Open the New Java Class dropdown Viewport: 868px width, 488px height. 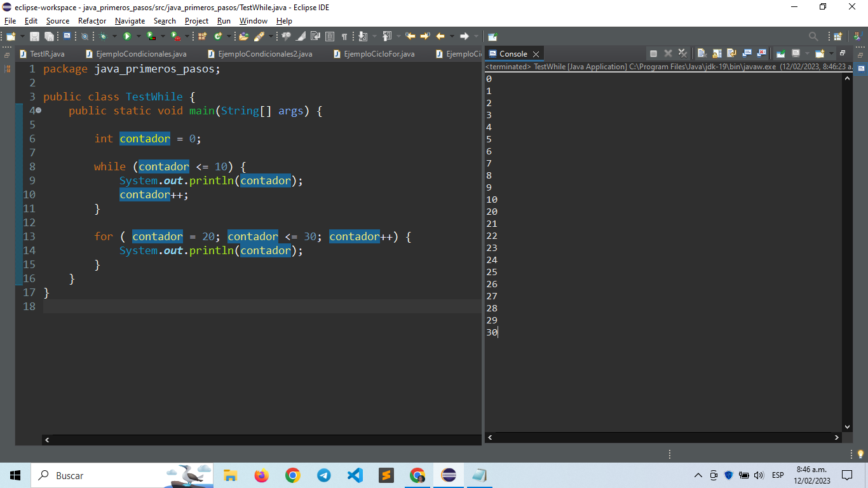(229, 36)
